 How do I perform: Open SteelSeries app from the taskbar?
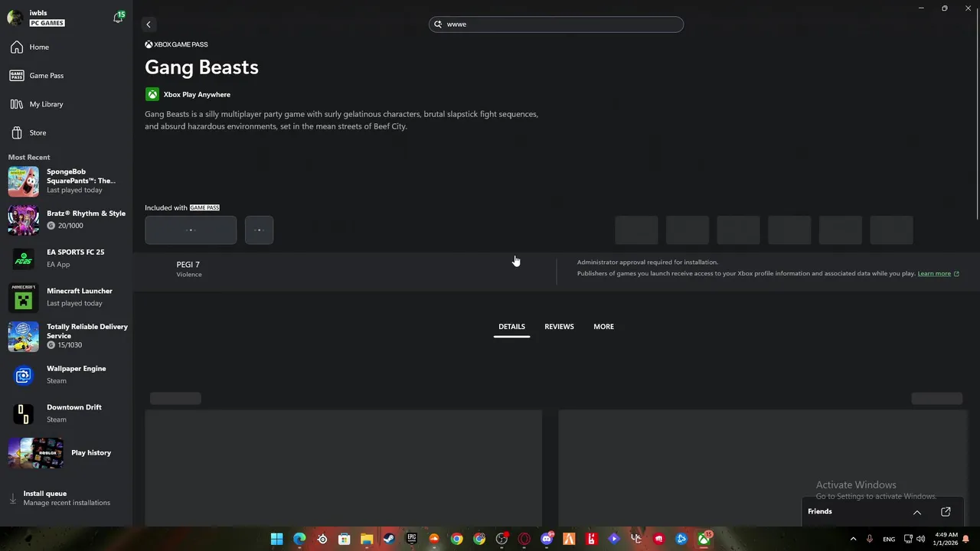(322, 539)
